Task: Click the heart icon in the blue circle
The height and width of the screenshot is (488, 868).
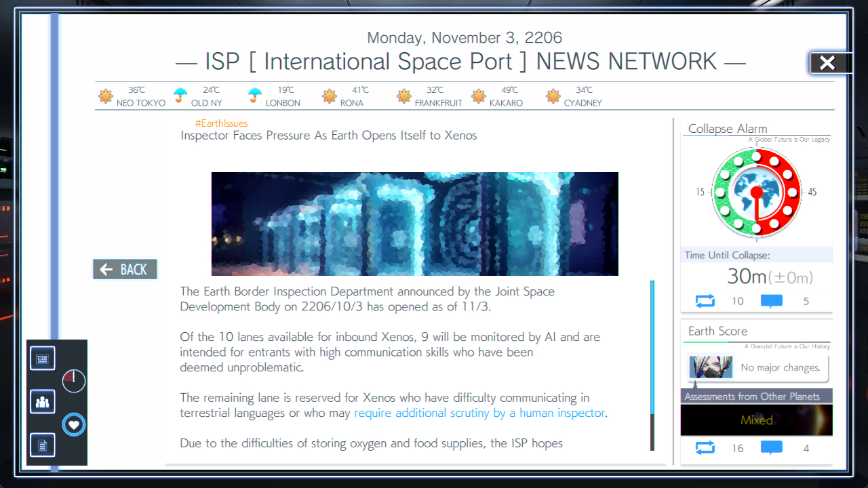Action: tap(74, 425)
